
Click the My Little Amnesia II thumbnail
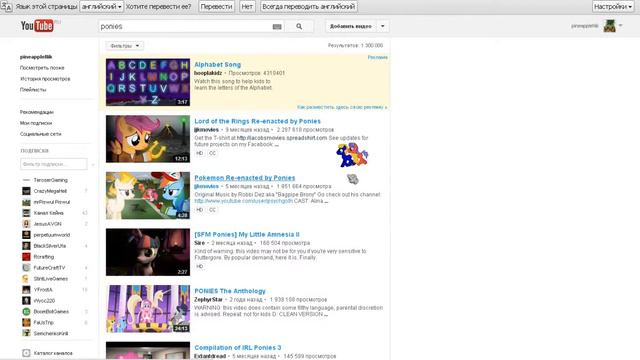(148, 252)
